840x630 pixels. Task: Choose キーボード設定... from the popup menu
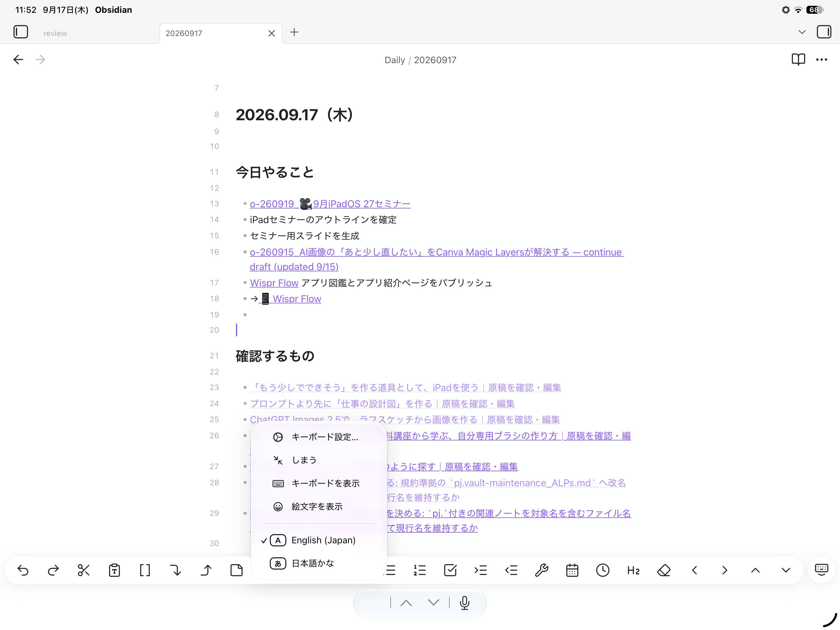319,437
